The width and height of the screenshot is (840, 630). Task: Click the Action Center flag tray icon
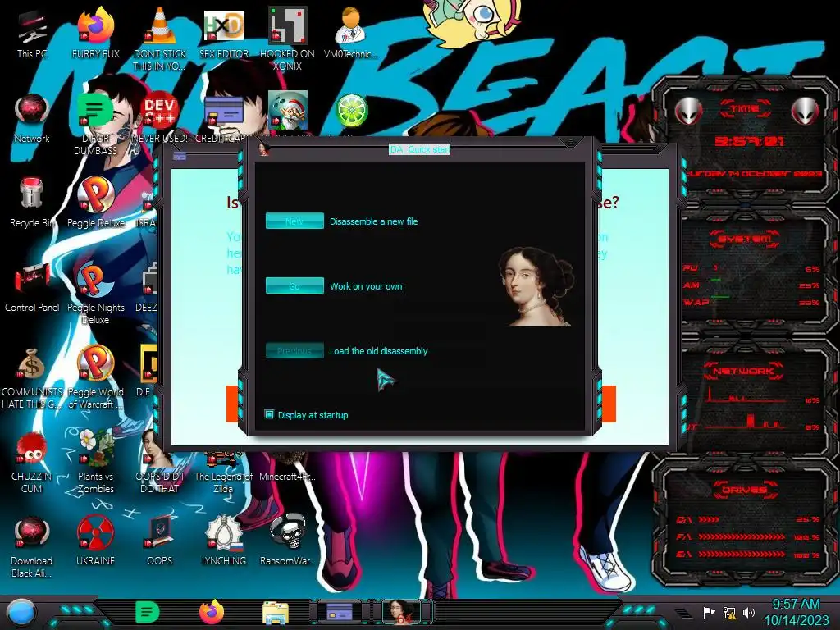[709, 613]
